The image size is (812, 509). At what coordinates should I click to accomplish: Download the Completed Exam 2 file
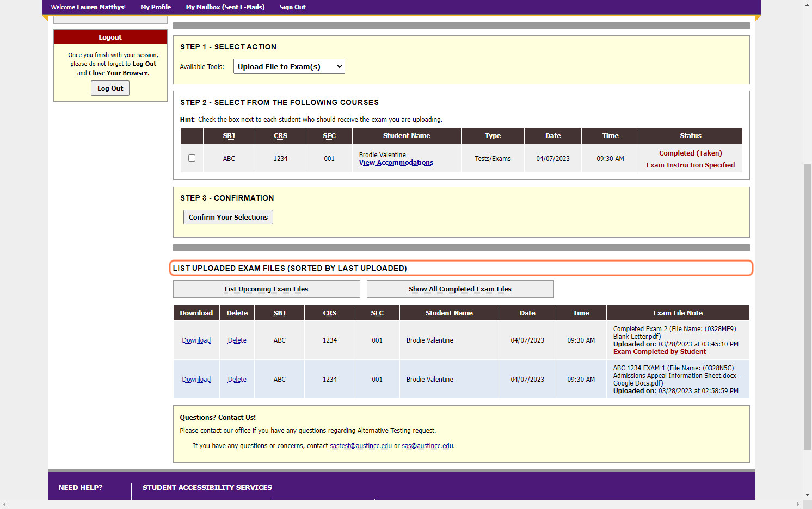coord(196,340)
